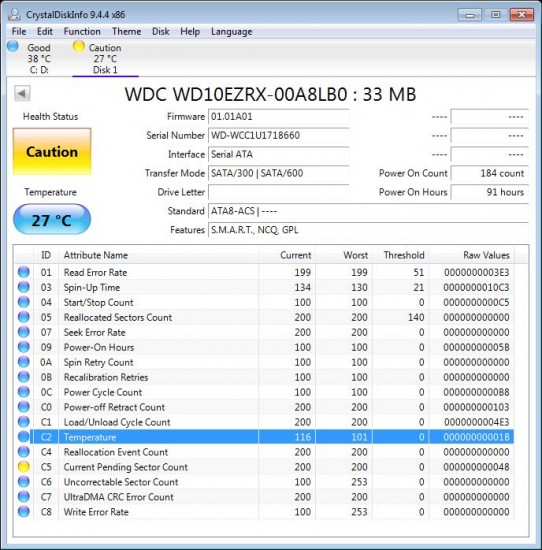This screenshot has height=550, width=542.
Task: Click the Raw Values column header
Action: pyautogui.click(x=471, y=255)
